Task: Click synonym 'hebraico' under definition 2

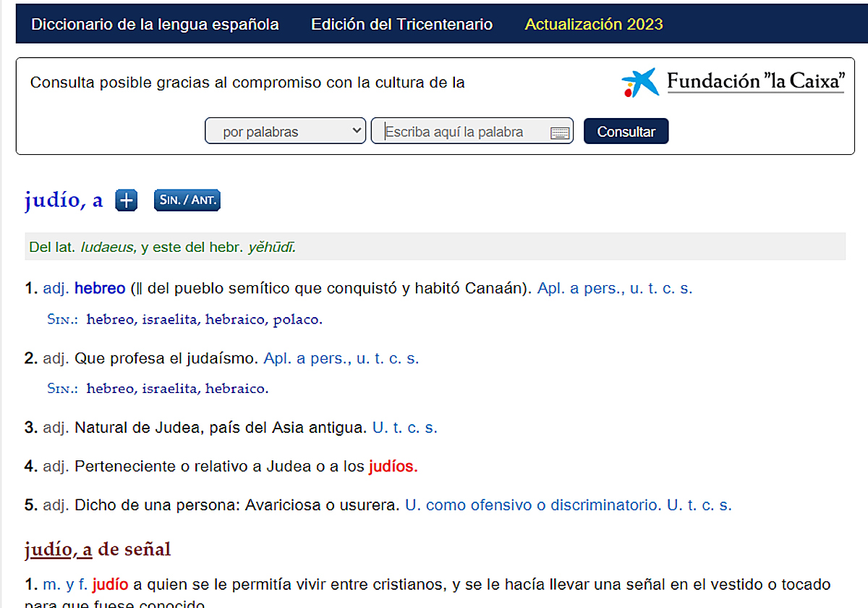Action: click(236, 389)
